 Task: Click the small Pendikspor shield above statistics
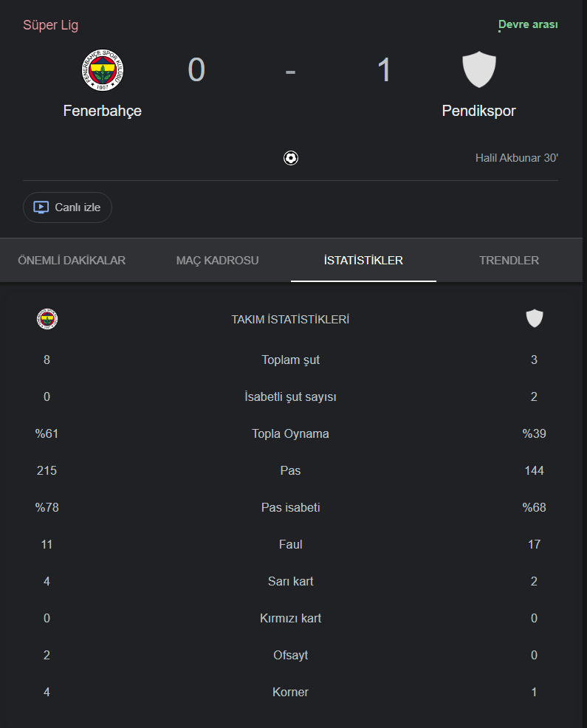pyautogui.click(x=535, y=319)
